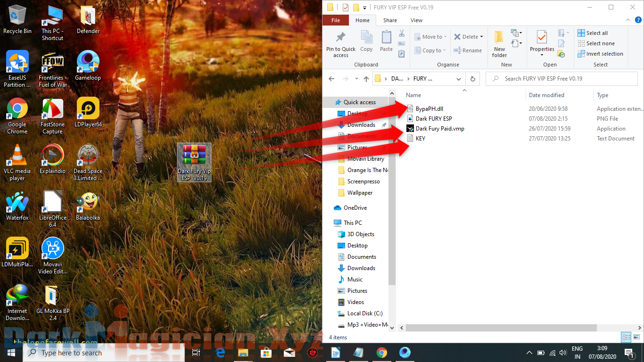Open address bar history dropdown
The image size is (644, 362).
[x=459, y=79]
